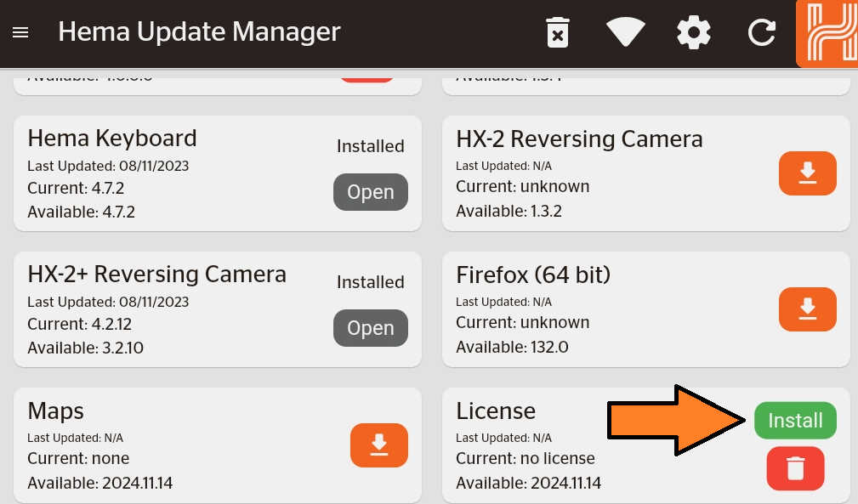Click the Firefox (64 bit) card heading

pos(533,275)
